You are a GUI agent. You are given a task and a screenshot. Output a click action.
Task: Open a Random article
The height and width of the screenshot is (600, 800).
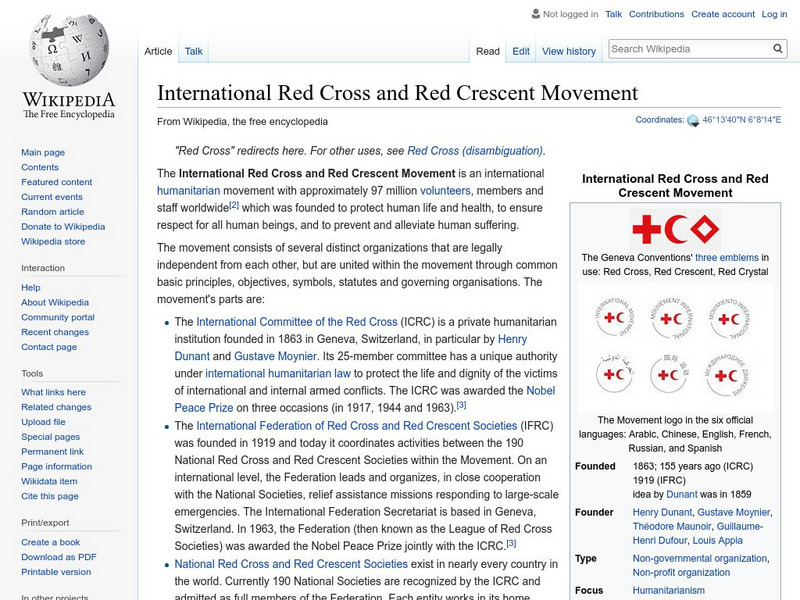point(53,211)
